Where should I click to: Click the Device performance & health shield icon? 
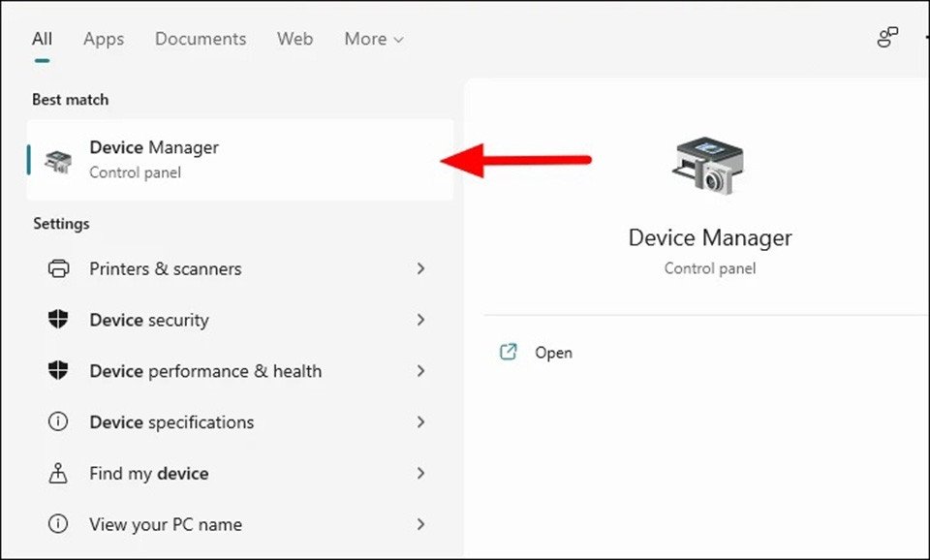58,371
